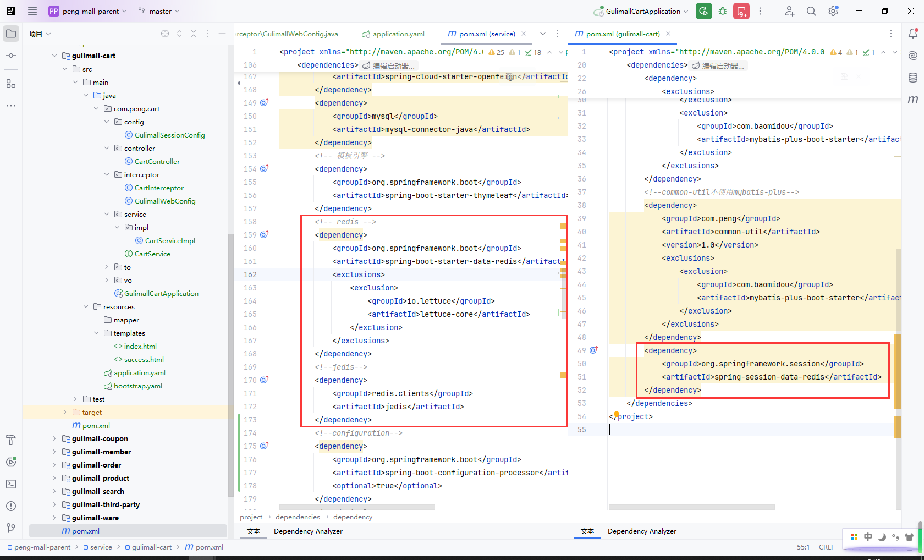924x560 pixels.
Task: Show hidden editor tabs dropdown
Action: [543, 34]
